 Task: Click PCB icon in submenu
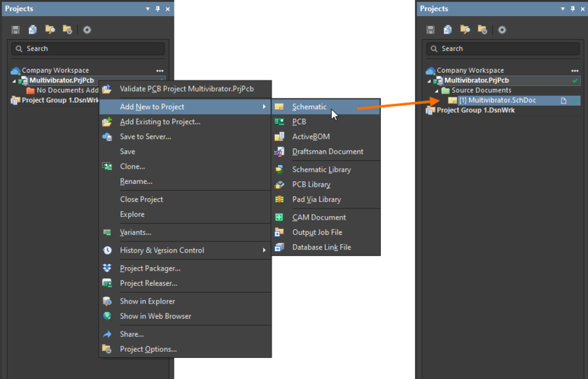(279, 122)
